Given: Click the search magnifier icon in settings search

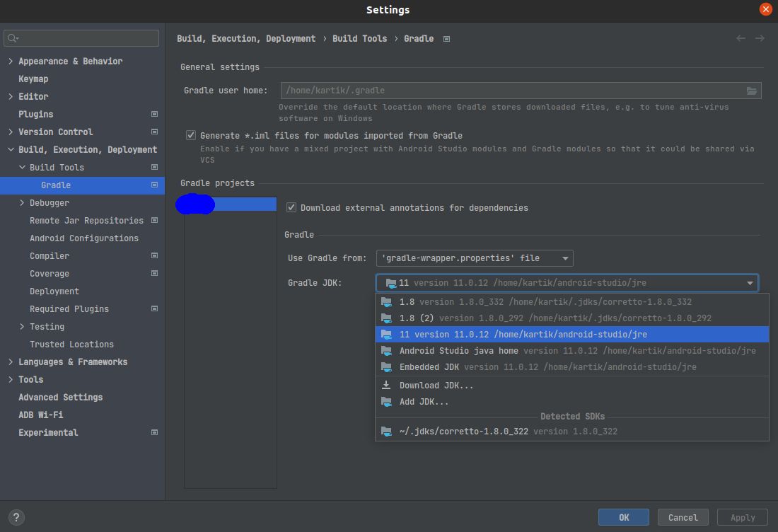Looking at the screenshot, I should tap(13, 38).
